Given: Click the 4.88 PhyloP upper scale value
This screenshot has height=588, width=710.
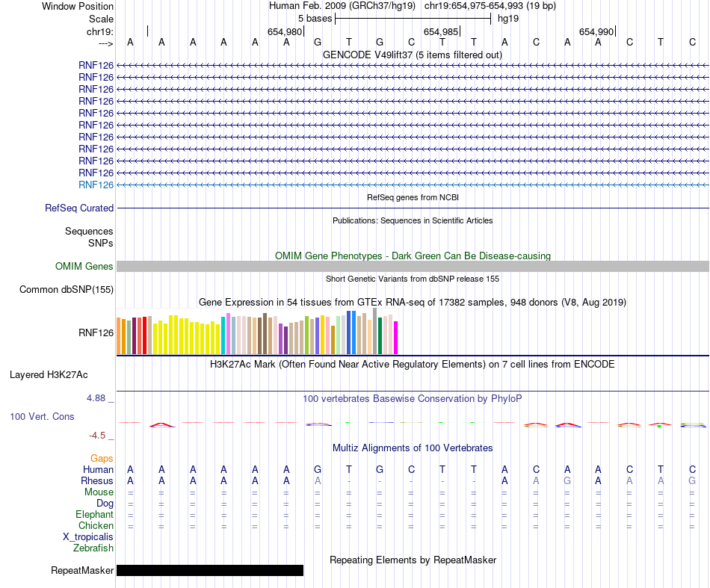Looking at the screenshot, I should click(96, 398).
